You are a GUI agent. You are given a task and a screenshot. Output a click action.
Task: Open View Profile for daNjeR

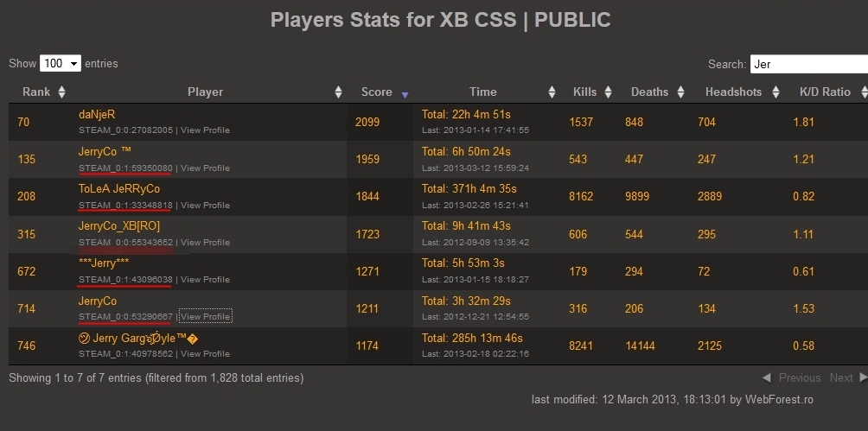(x=205, y=130)
